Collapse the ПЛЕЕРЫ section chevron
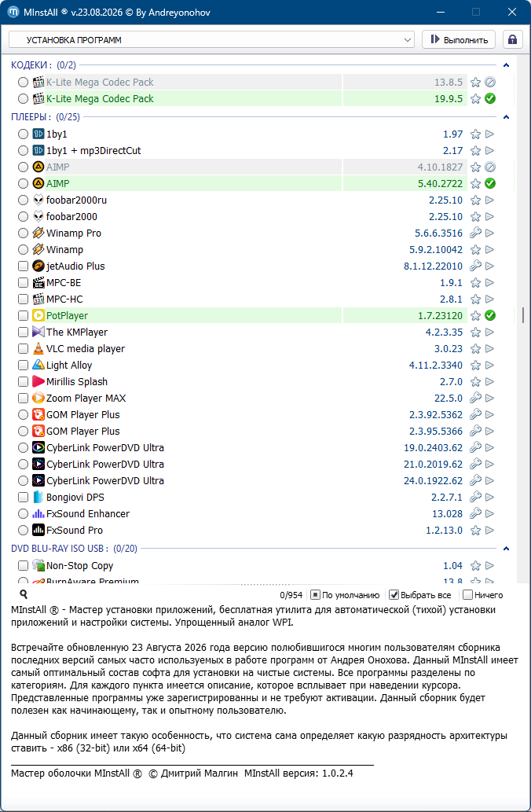Viewport: 531px width, 812px height. click(x=506, y=117)
